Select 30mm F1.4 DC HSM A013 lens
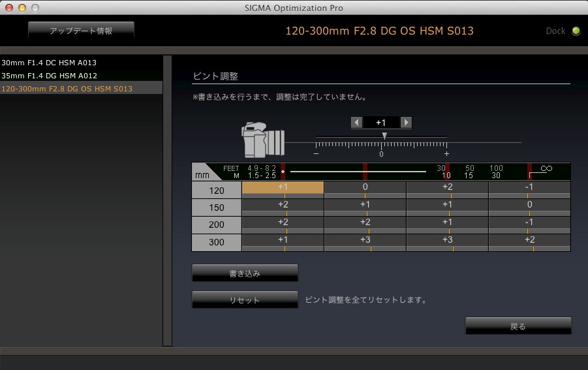 [x=81, y=63]
